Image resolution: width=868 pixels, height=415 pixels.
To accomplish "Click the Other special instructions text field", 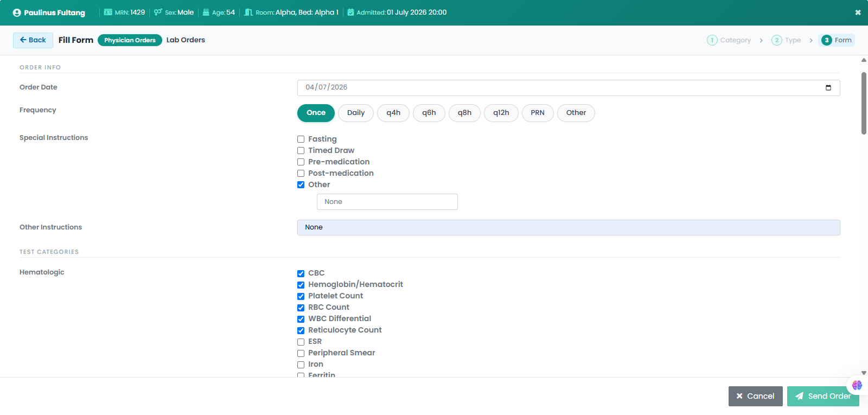I will pos(387,202).
